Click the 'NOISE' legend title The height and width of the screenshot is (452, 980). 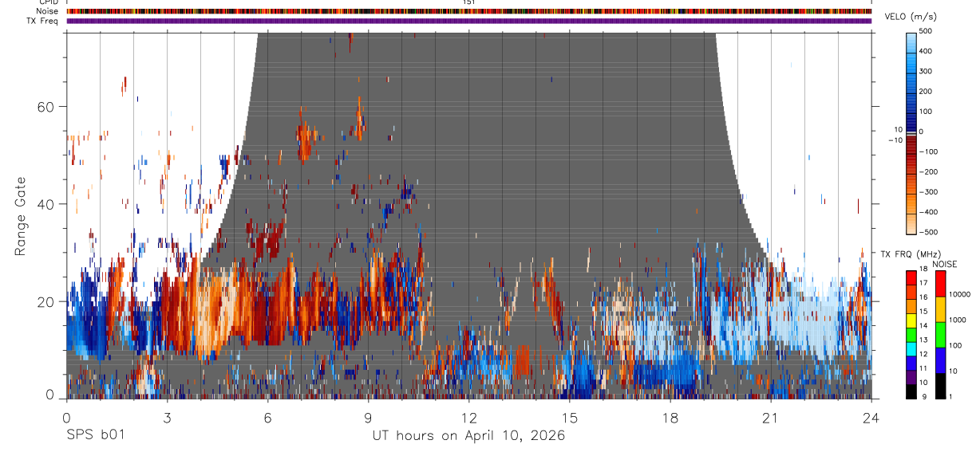pos(944,264)
